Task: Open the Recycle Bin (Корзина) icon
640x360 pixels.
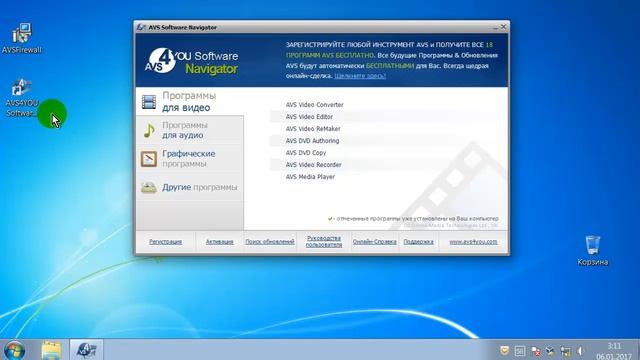Action: coord(593,250)
